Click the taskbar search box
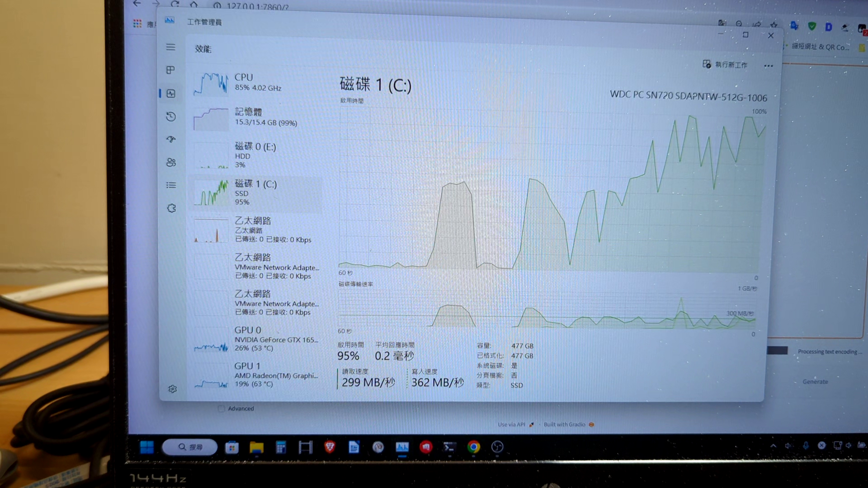Viewport: 868px width, 488px height. [x=190, y=447]
